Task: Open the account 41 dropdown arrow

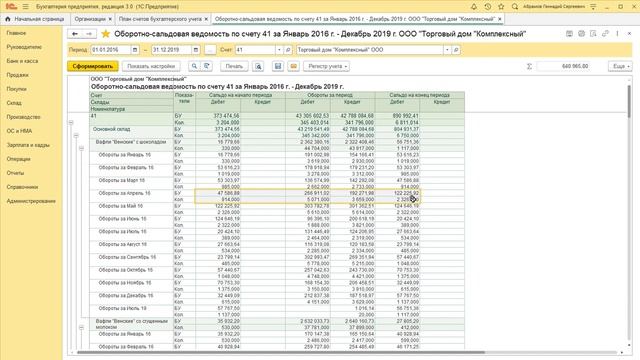Action: coord(279,50)
